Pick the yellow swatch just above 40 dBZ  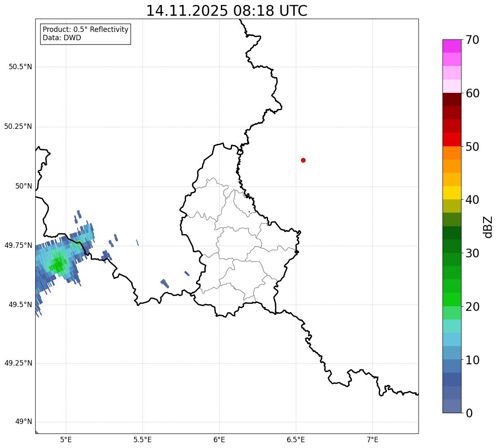(452, 193)
